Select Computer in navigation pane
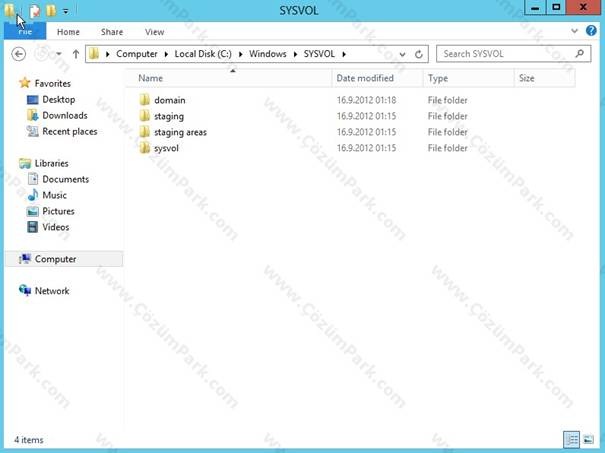Image resolution: width=605 pixels, height=453 pixels. (64, 259)
